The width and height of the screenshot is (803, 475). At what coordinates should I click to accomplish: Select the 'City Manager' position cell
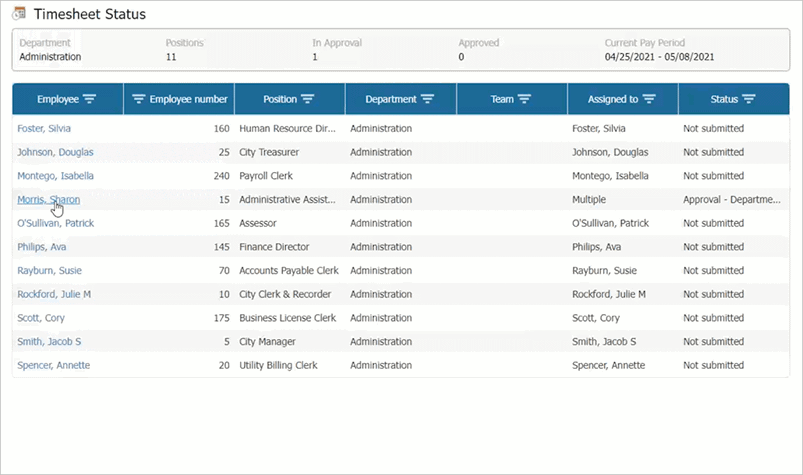(x=267, y=341)
